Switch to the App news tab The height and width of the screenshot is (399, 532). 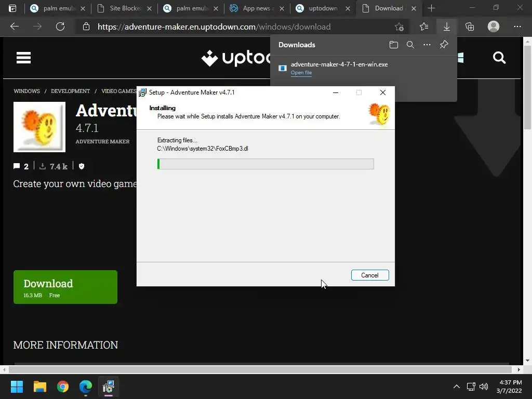258,8
